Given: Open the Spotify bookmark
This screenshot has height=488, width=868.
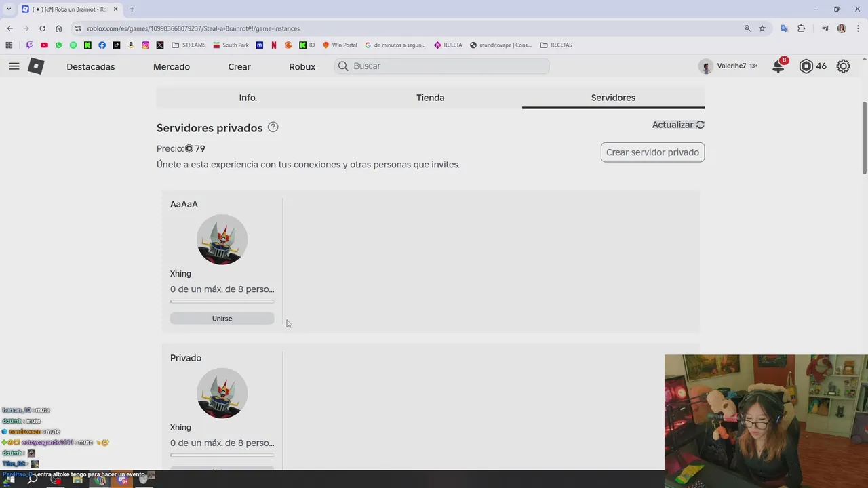Looking at the screenshot, I should coord(73,45).
